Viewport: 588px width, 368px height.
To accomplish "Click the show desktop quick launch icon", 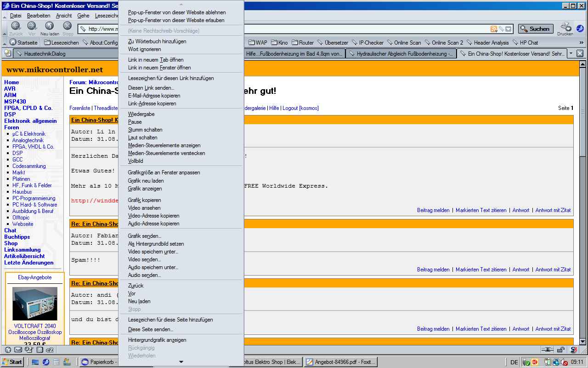I will click(x=35, y=362).
